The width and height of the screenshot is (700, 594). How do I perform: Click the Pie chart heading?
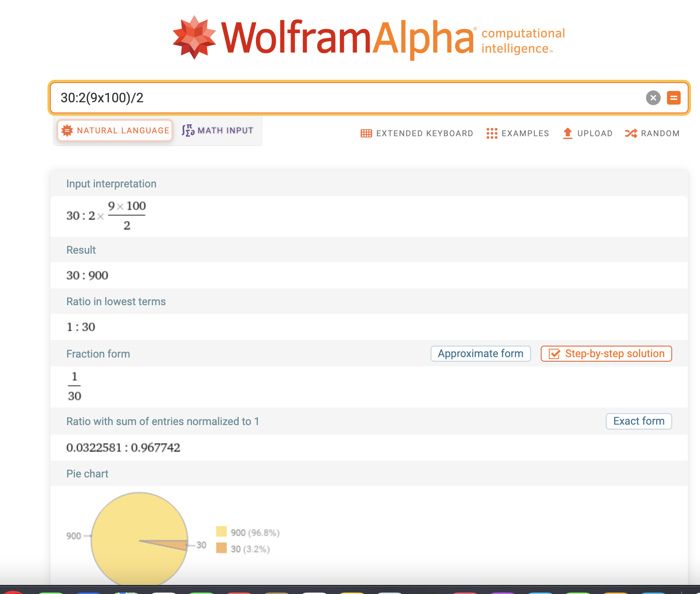coord(87,474)
